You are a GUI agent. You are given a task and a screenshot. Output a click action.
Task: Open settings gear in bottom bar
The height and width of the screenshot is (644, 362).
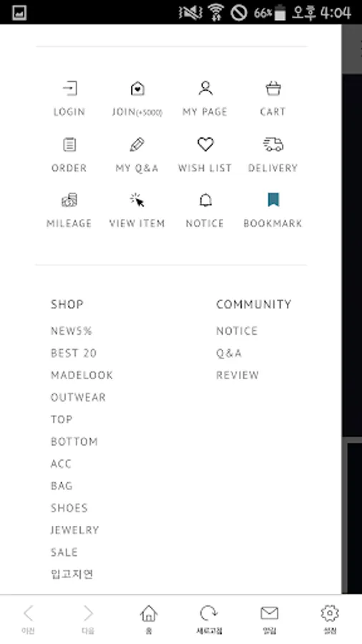pos(330,619)
